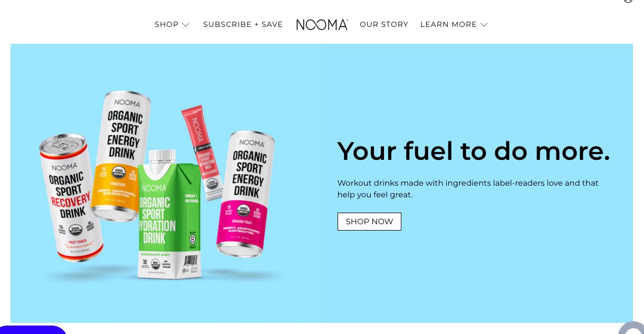Click the green Chocolate Mint hydration carton
Screen dimensions: 644x334
click(165, 214)
